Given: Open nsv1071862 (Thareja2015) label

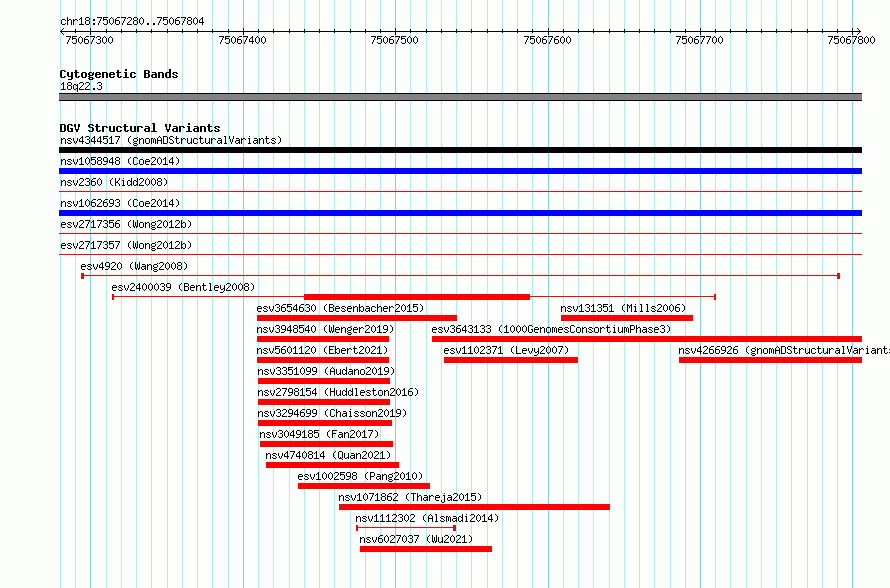Looking at the screenshot, I should (x=410, y=497).
